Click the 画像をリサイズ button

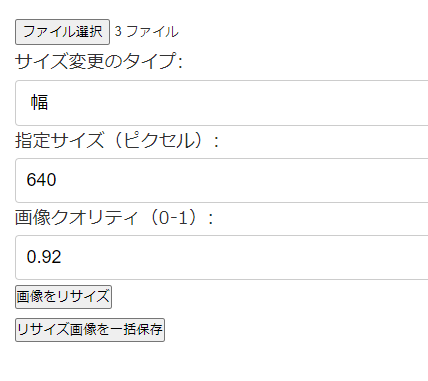tap(63, 297)
